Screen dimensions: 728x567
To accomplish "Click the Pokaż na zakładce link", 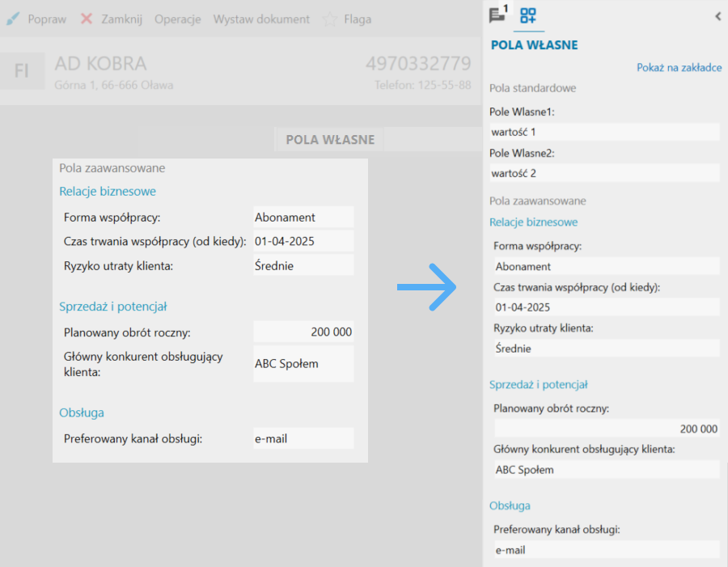I will (679, 68).
